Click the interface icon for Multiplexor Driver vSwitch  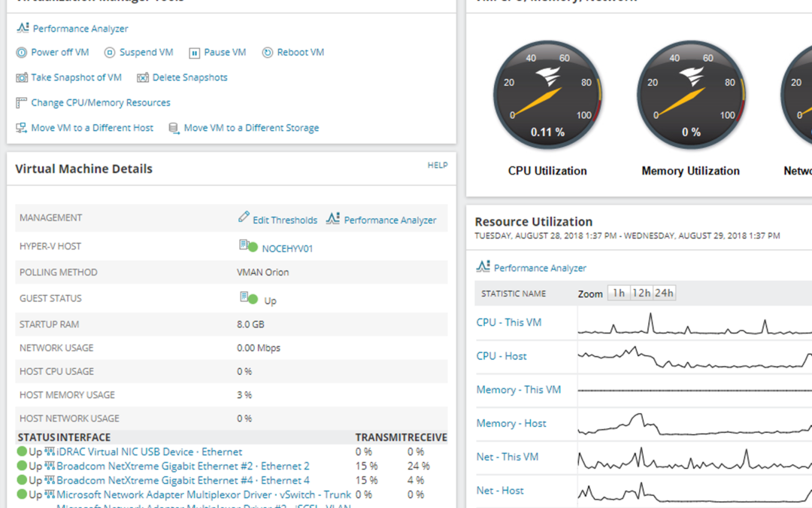point(50,494)
